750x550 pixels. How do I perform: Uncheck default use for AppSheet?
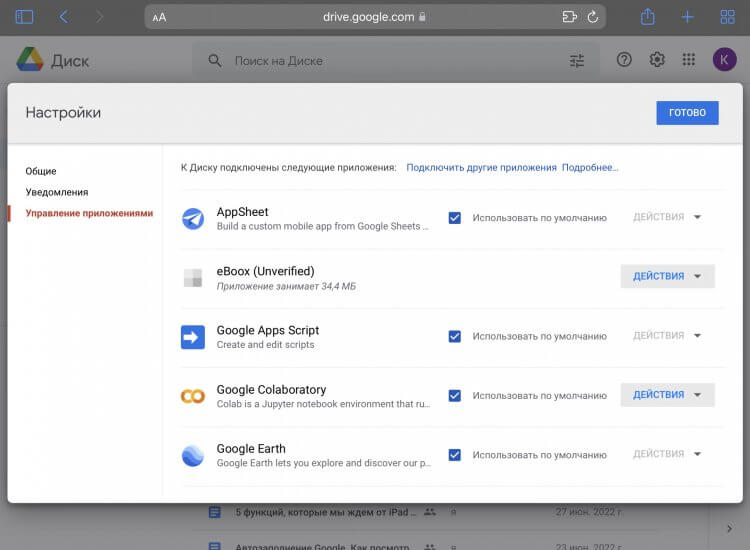pyautogui.click(x=455, y=218)
